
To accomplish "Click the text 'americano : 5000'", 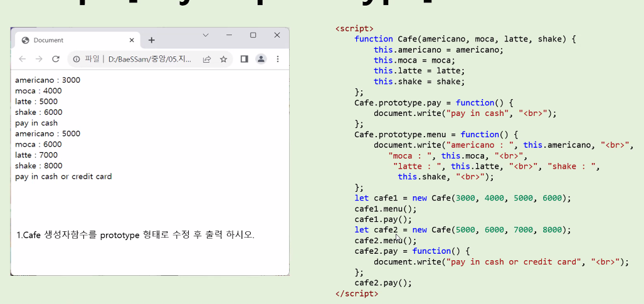I will tap(48, 134).
